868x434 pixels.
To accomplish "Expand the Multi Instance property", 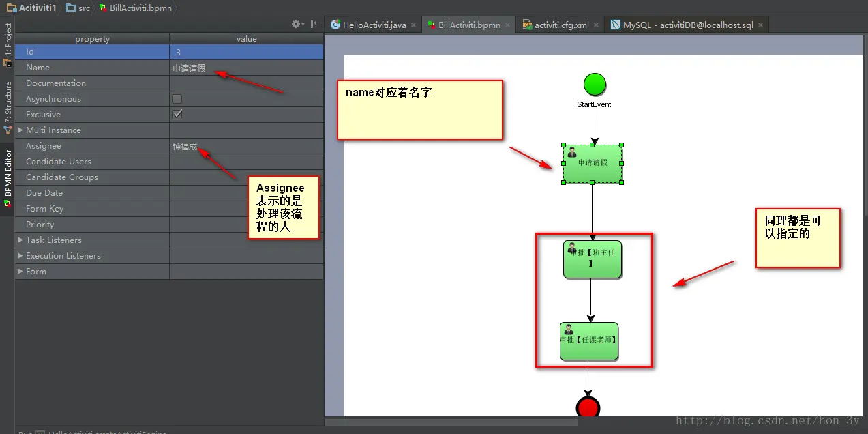I will (20, 130).
